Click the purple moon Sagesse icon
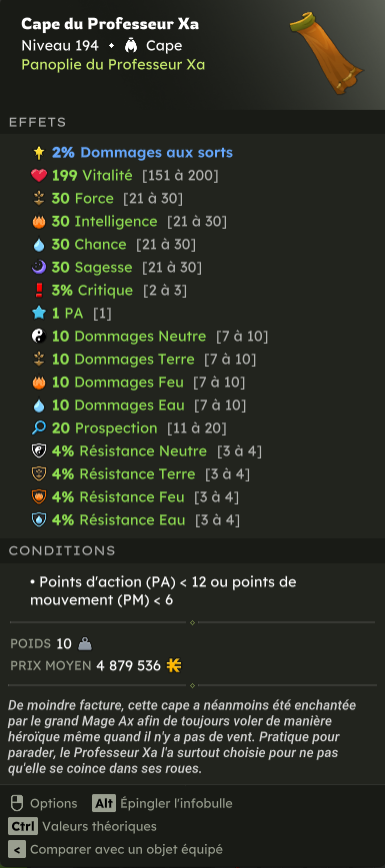Viewport: 385px width, 868px height. click(39, 268)
